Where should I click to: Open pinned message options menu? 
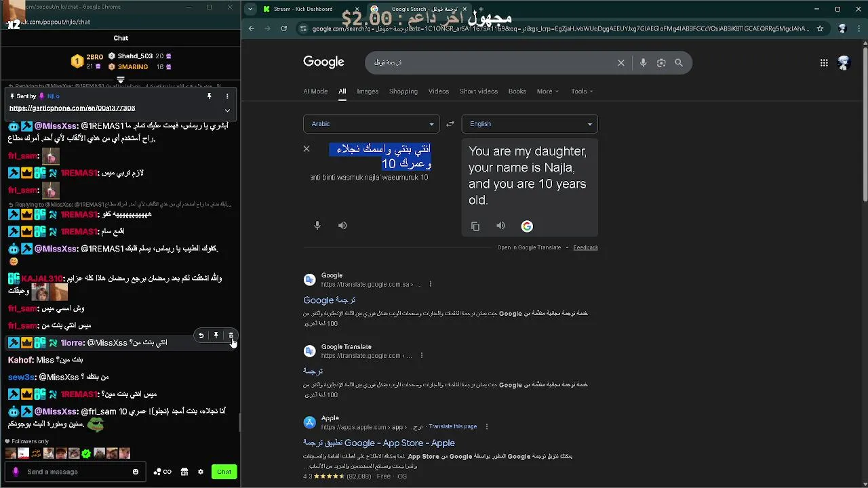[227, 96]
